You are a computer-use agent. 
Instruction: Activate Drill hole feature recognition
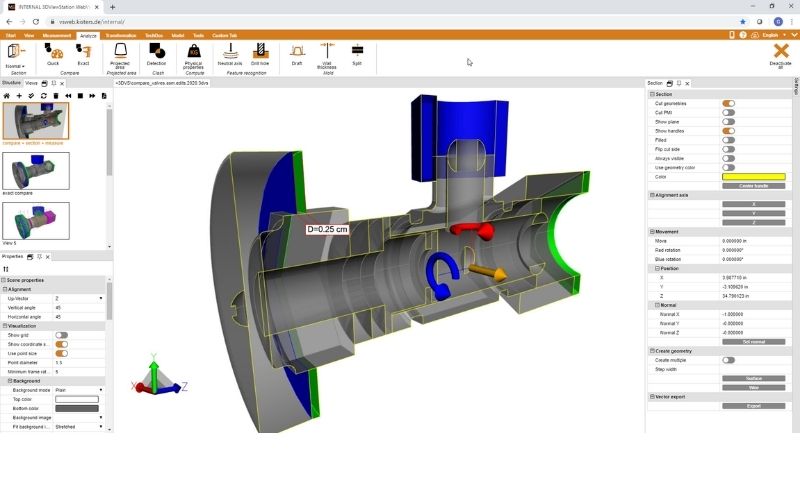point(260,55)
